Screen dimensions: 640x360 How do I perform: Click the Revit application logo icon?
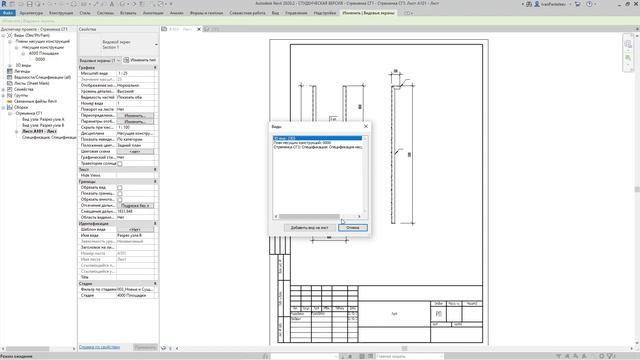point(4,4)
